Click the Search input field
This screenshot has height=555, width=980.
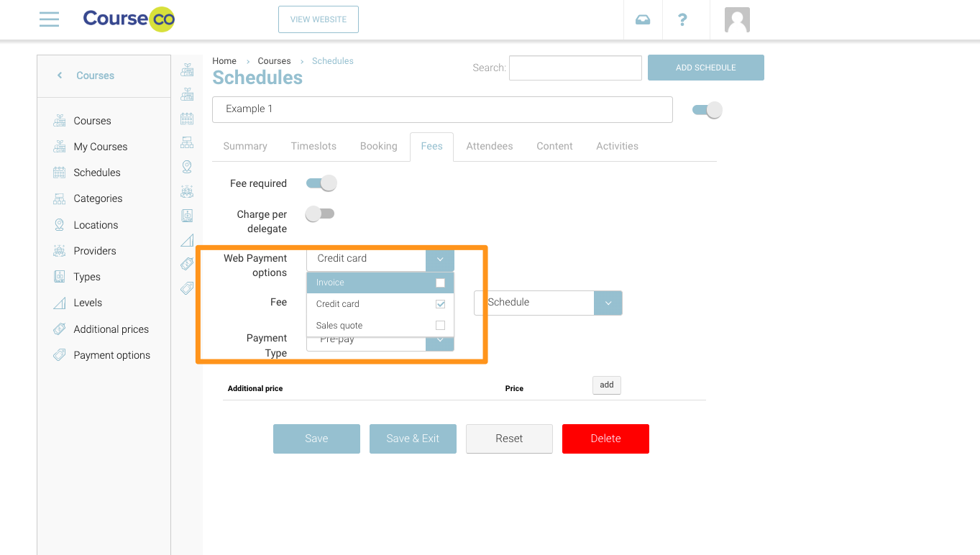click(575, 68)
